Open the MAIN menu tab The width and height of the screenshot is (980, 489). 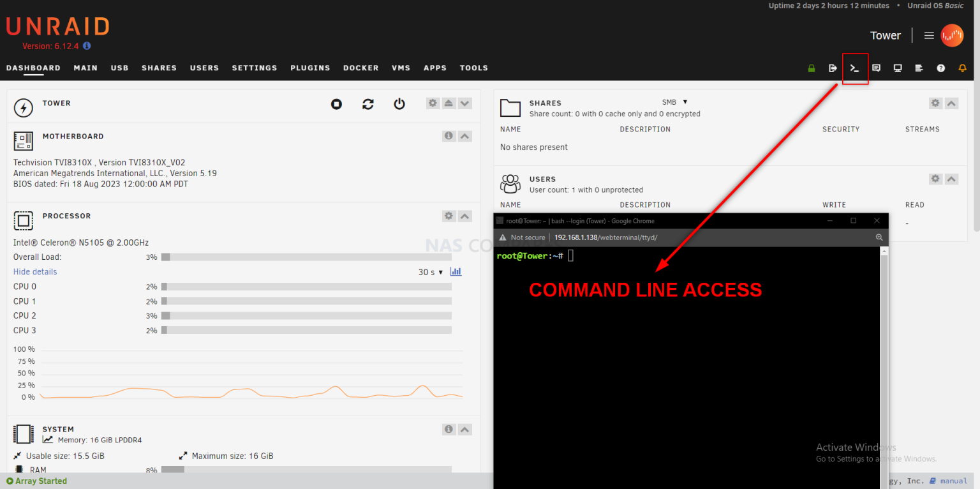click(85, 68)
